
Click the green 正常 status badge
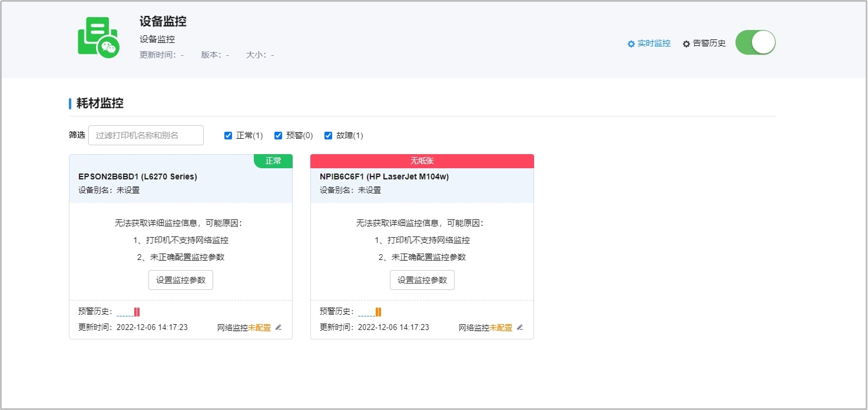click(273, 161)
